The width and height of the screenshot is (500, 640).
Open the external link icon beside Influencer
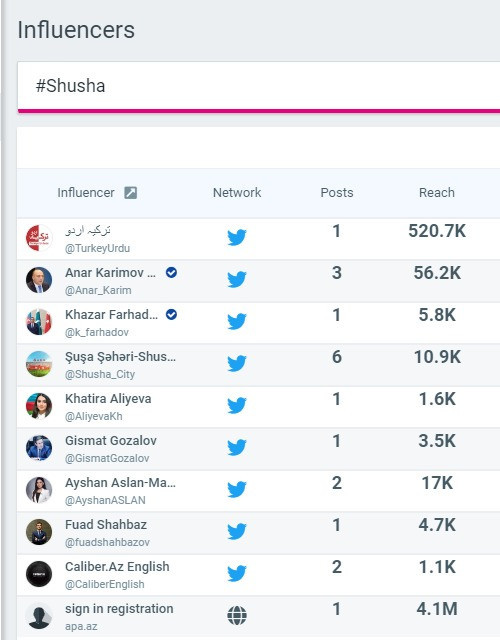[x=131, y=193]
